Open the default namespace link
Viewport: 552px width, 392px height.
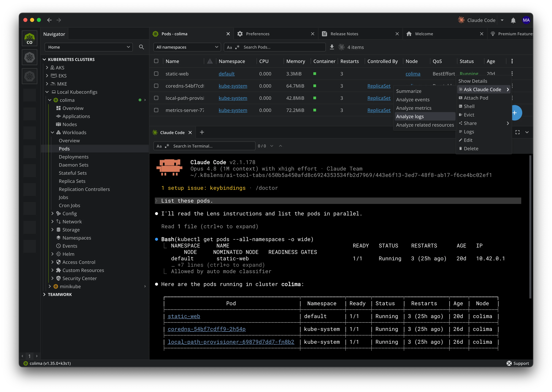point(226,74)
